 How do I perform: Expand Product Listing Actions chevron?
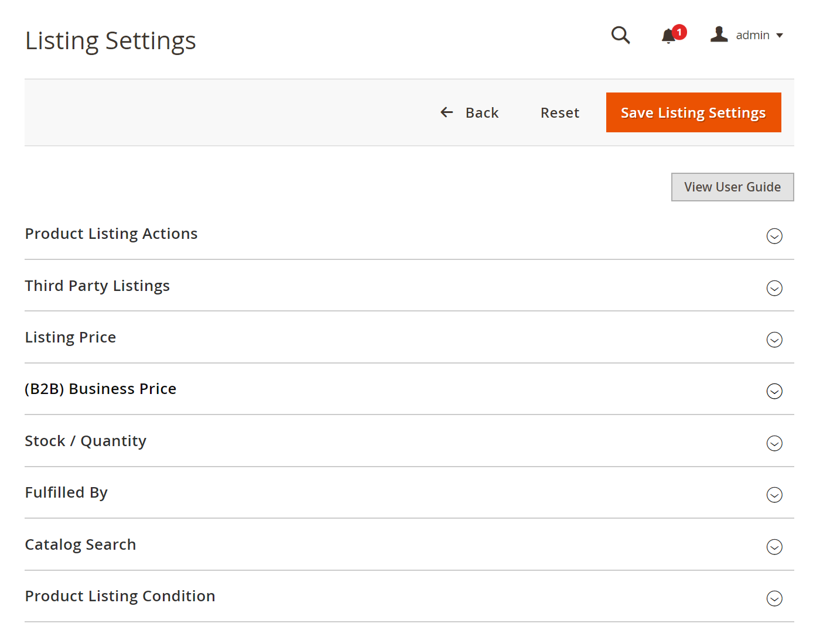coord(774,236)
